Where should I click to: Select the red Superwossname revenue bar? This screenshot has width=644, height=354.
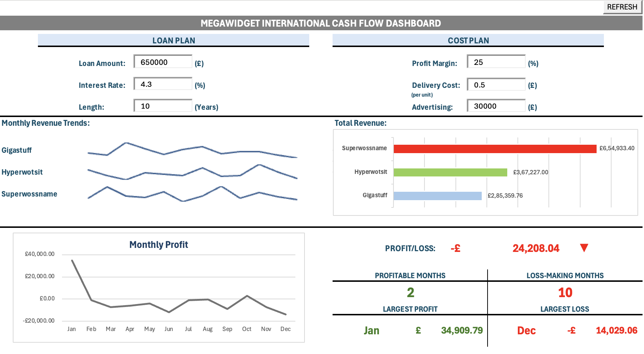click(495, 149)
